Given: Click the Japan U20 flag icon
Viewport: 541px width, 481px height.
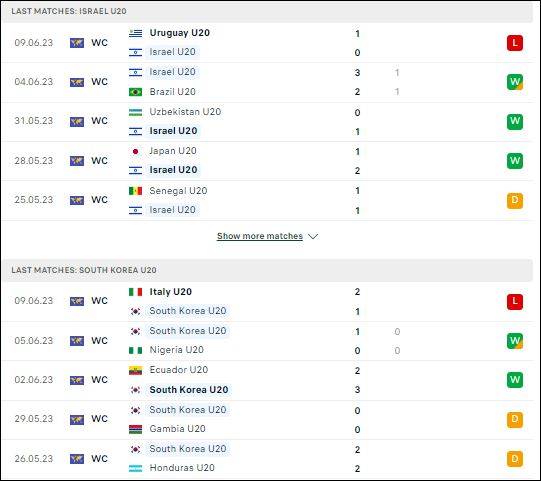Looking at the screenshot, I should [x=135, y=151].
